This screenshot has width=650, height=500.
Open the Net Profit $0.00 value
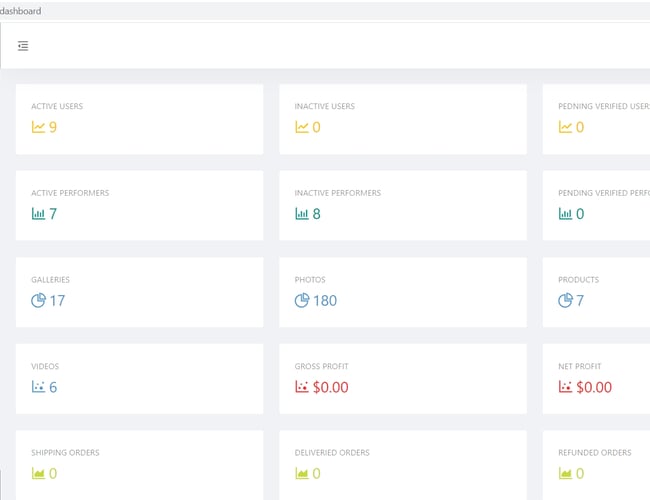(593, 387)
